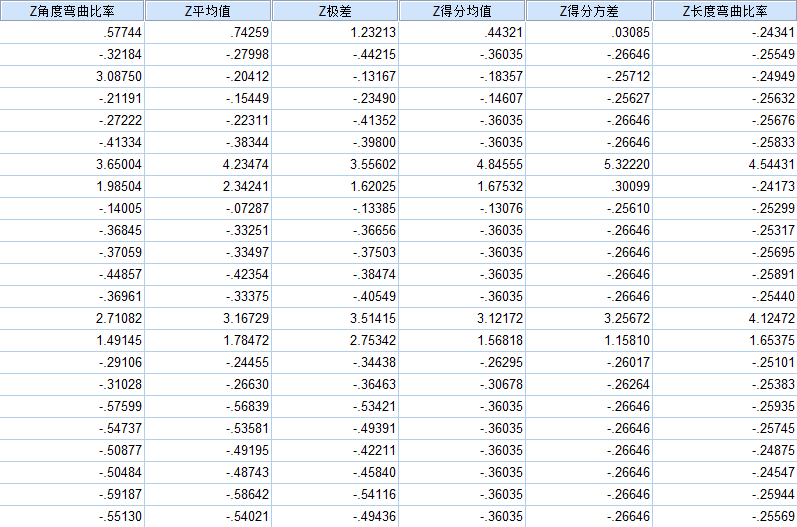Click cell value -.14005
The width and height of the screenshot is (797, 527).
(x=120, y=208)
